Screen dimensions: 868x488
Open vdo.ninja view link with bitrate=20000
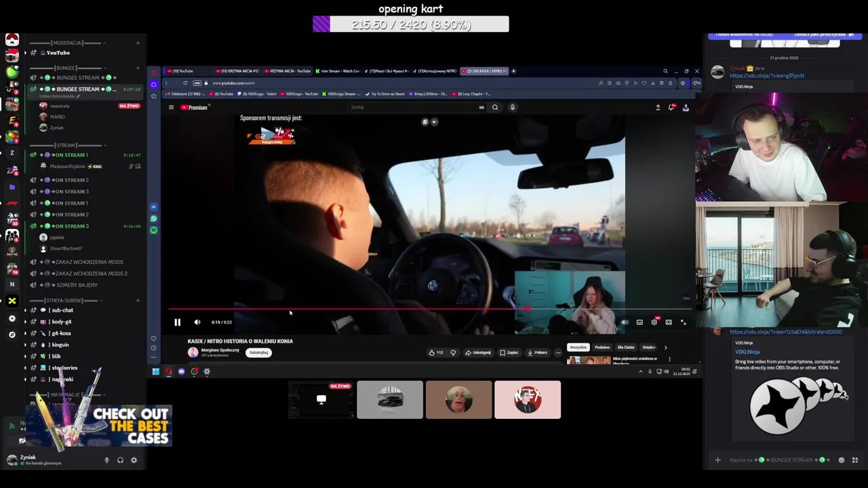pos(785,332)
